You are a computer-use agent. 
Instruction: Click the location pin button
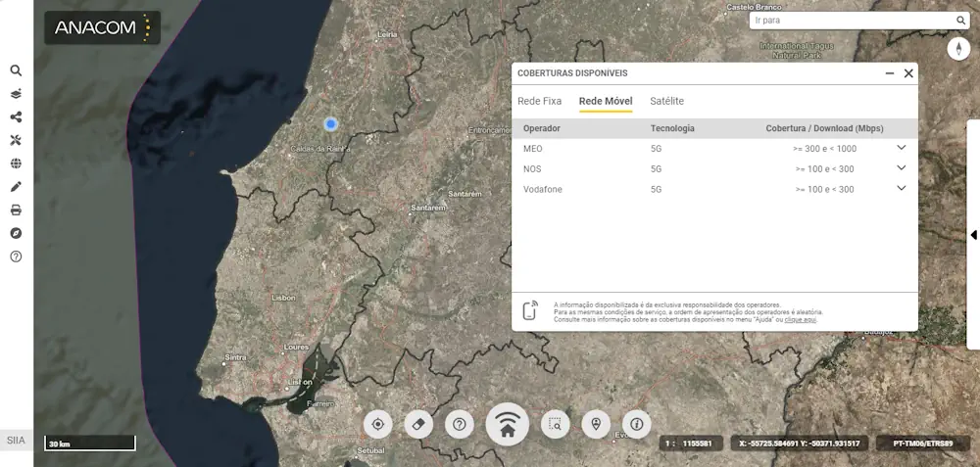596,425
